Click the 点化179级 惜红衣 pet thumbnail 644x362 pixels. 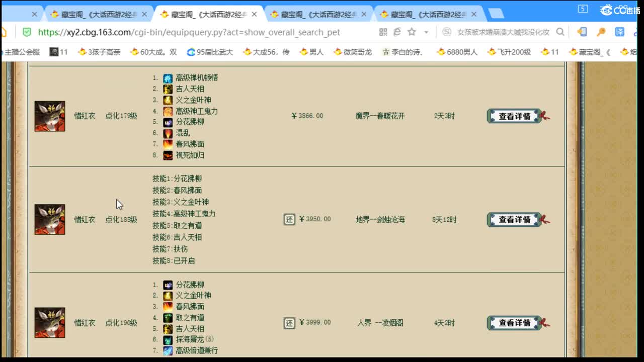[50, 116]
